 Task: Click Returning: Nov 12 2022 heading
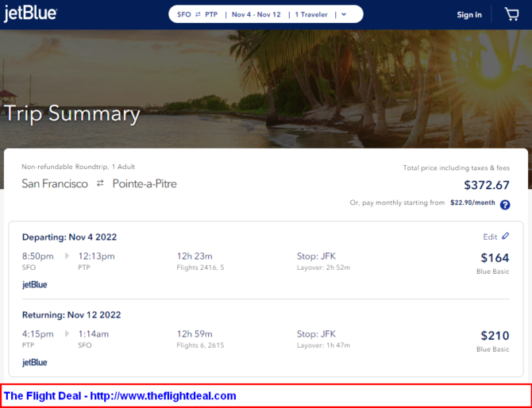[71, 315]
